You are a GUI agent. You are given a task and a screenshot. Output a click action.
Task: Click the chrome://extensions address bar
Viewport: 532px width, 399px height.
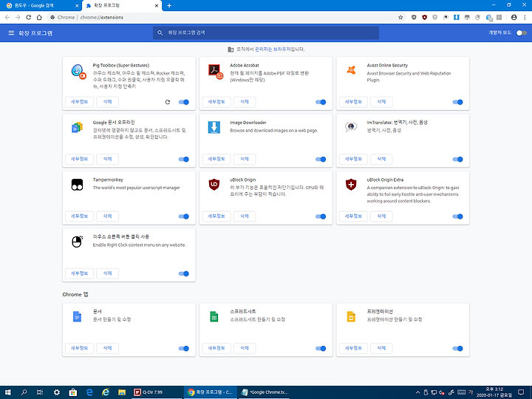tap(224, 17)
